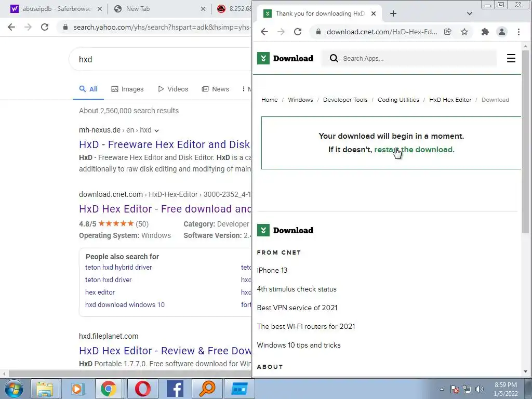The height and width of the screenshot is (399, 532).
Task: Click back arrow in CNET download window
Action: coord(264,32)
